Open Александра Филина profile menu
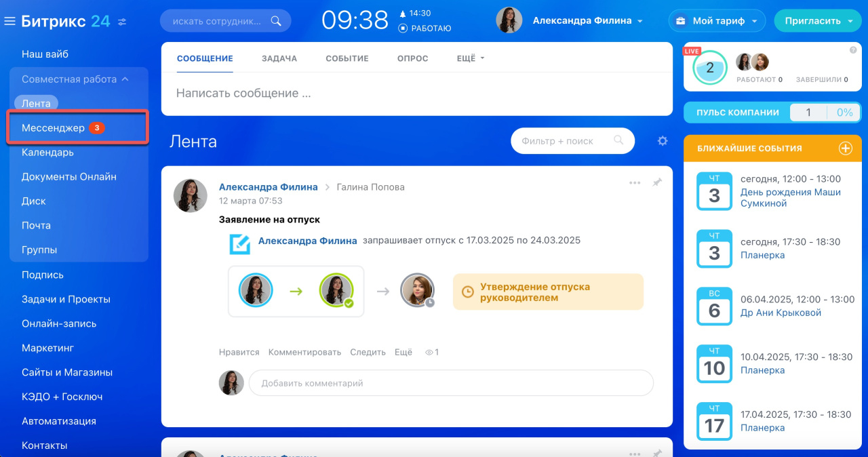 587,21
